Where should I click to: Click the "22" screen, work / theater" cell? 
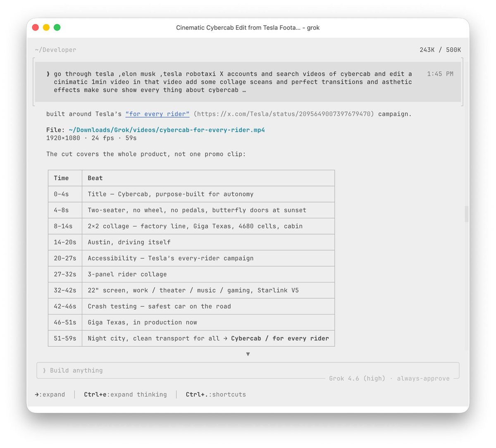pos(208,291)
